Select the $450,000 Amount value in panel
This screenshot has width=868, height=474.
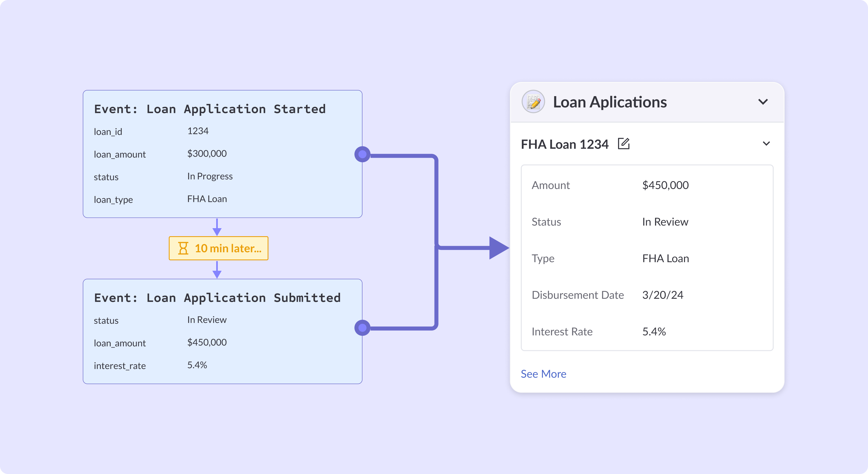click(665, 185)
